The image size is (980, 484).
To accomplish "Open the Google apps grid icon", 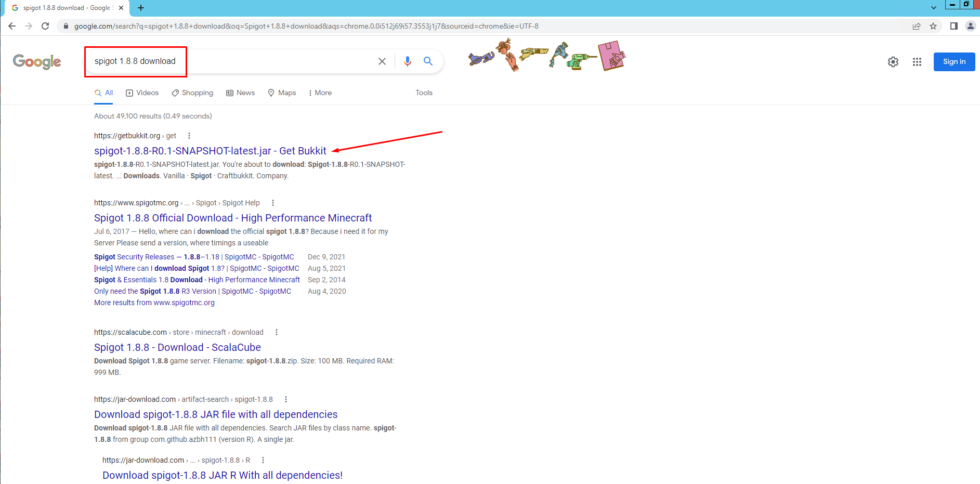I will (x=917, y=62).
